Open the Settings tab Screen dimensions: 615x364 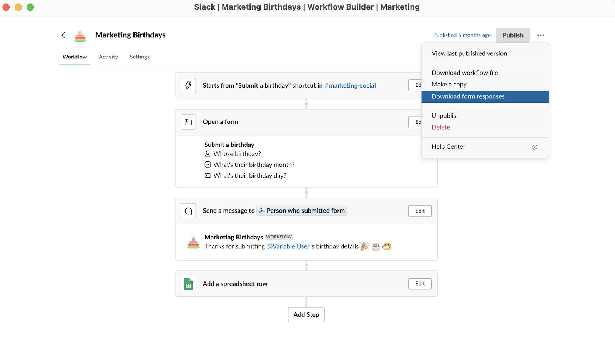pos(140,57)
